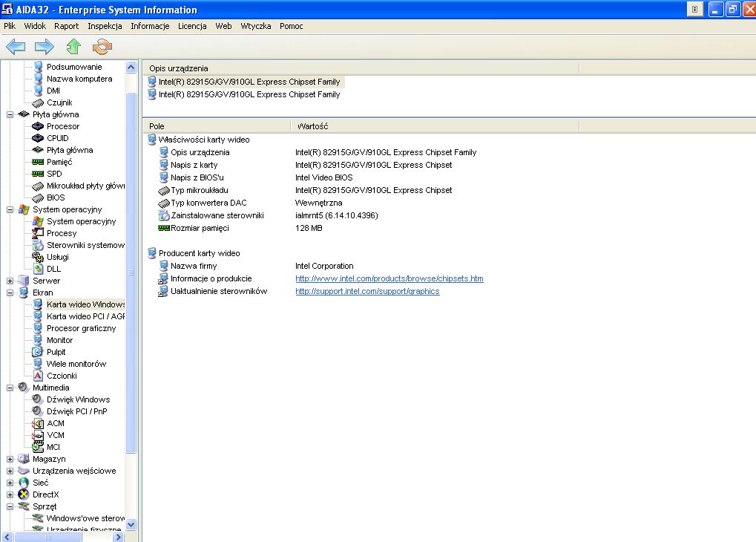Select the Monitor entry under Ekran
Viewport: 756px width, 542px height.
coord(59,340)
